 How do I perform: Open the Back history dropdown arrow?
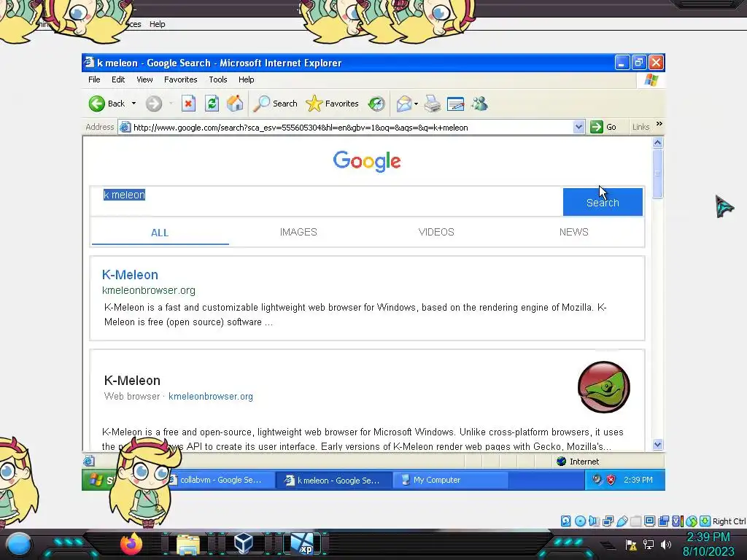(134, 104)
